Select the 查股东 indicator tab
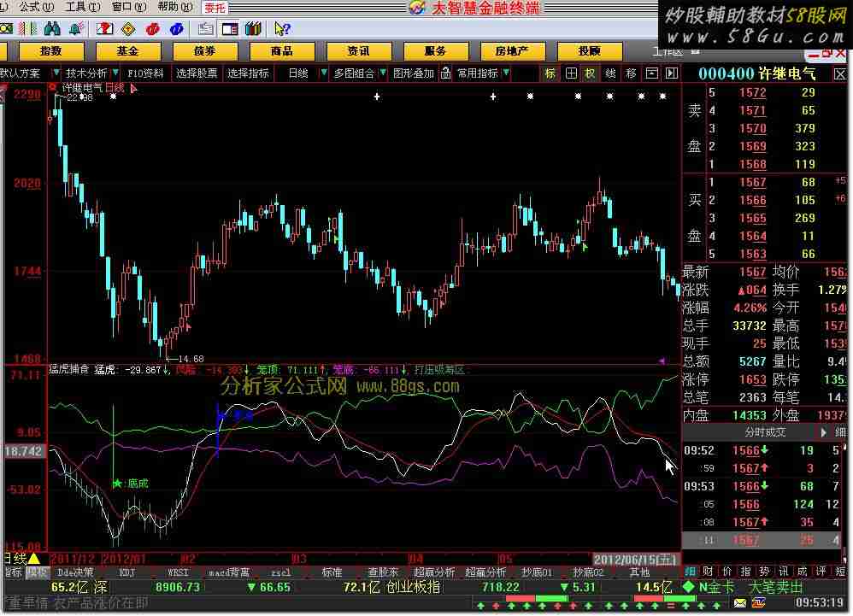Image resolution: width=853 pixels, height=616 pixels. [383, 572]
